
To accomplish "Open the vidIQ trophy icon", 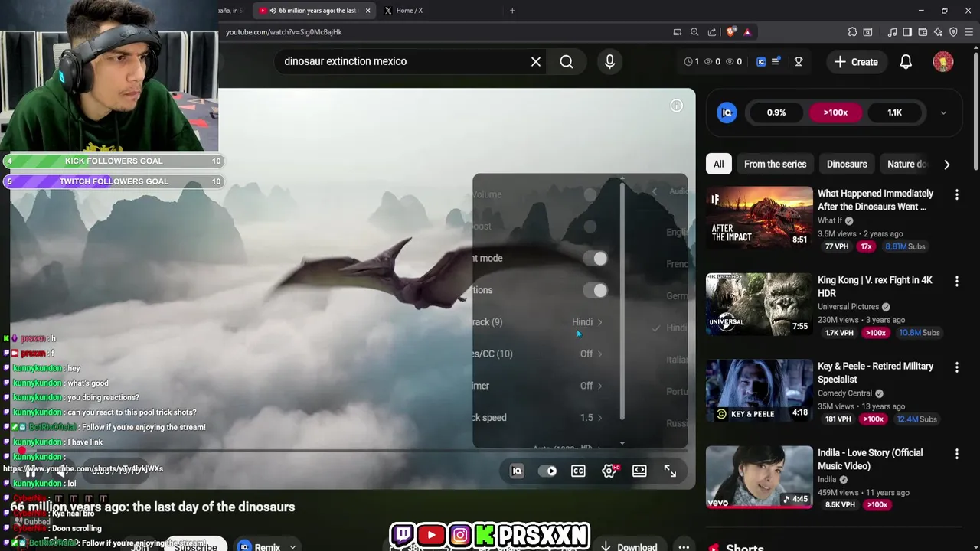I will (799, 61).
